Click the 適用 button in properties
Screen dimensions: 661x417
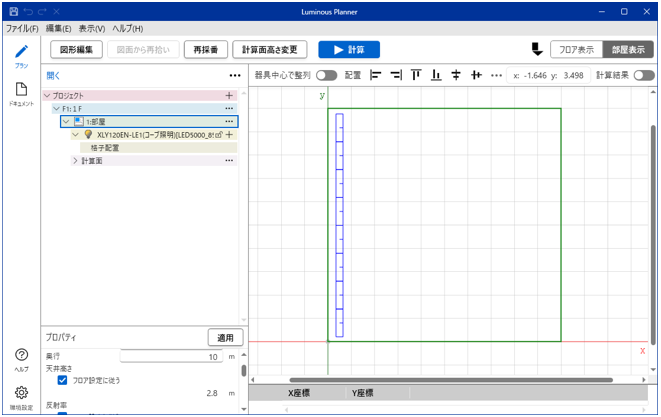[225, 338]
